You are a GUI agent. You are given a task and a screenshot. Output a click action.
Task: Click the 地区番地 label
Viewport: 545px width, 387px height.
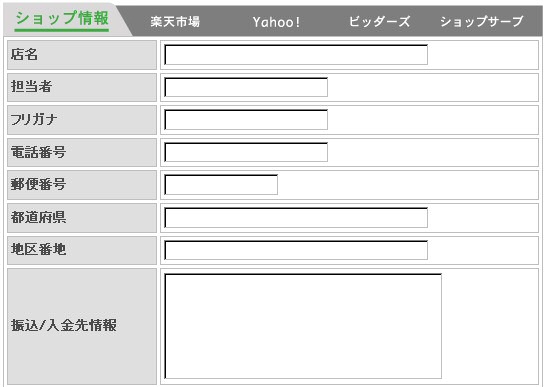38,250
